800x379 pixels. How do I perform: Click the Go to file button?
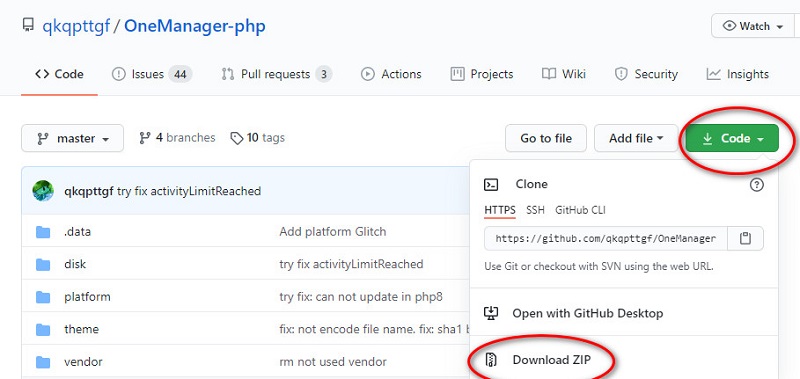tap(546, 138)
